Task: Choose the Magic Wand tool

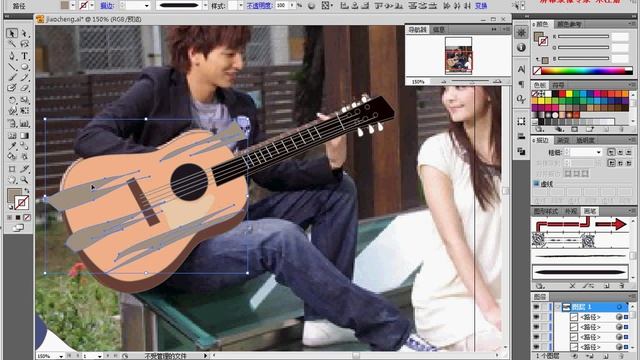Action: (x=12, y=44)
